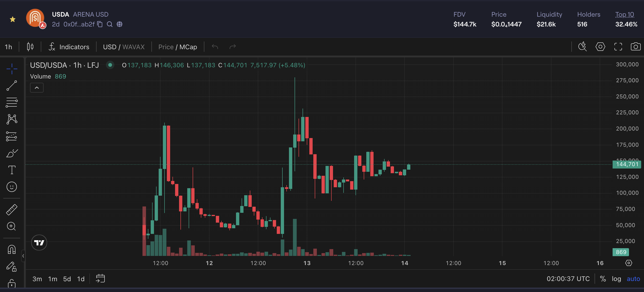The width and height of the screenshot is (644, 292).
Task: Select the trend line drawing tool
Action: point(11,86)
